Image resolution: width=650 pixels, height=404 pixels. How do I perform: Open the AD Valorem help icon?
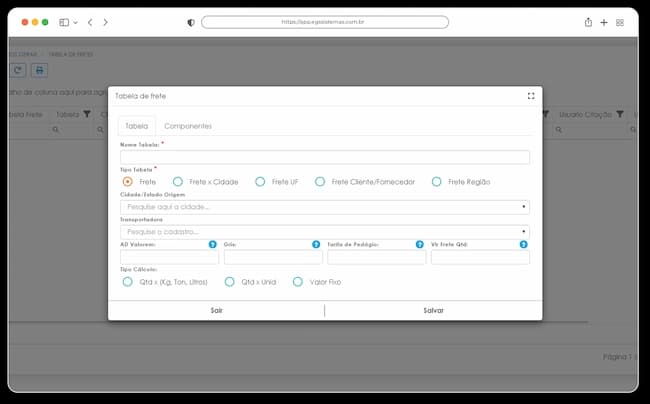pos(213,244)
